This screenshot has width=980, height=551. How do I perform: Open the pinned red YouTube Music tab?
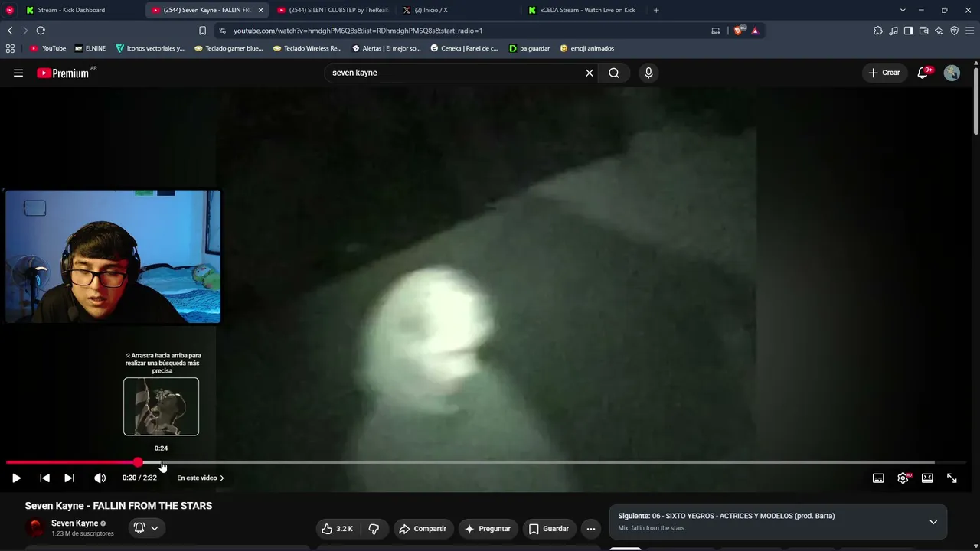point(9,10)
